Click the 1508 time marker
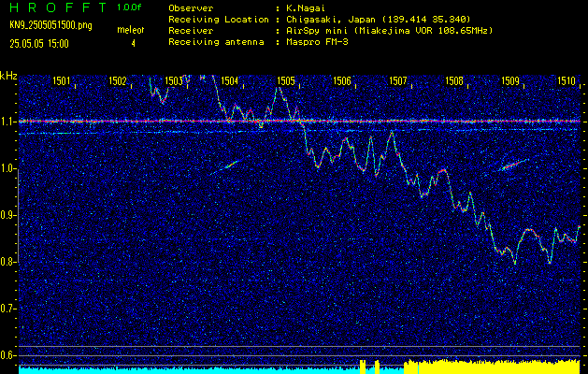 pyautogui.click(x=454, y=80)
